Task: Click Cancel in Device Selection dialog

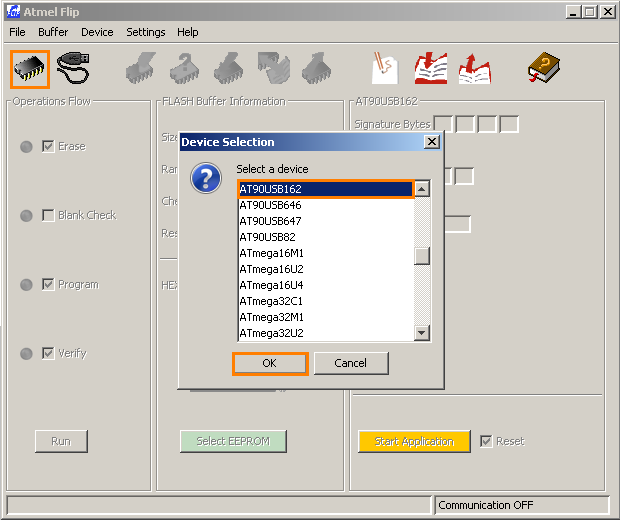Action: click(x=351, y=363)
